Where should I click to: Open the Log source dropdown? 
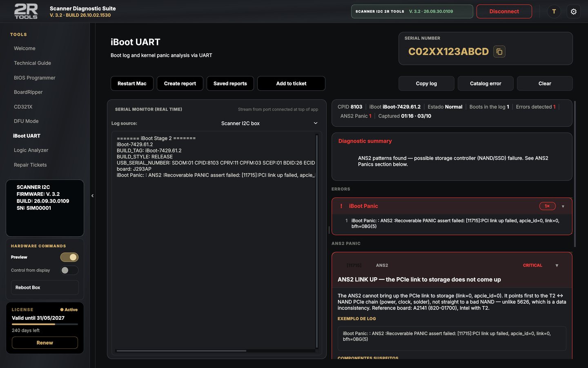[x=269, y=123]
